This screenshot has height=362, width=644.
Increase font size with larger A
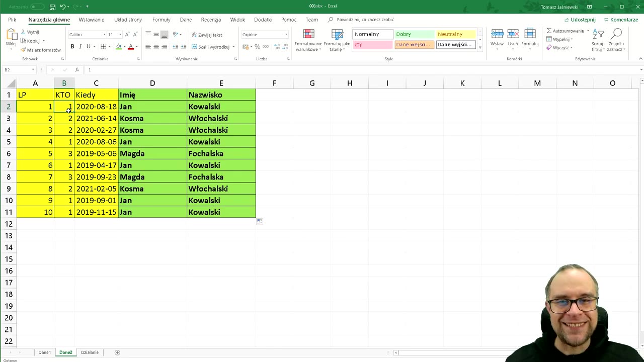click(127, 34)
